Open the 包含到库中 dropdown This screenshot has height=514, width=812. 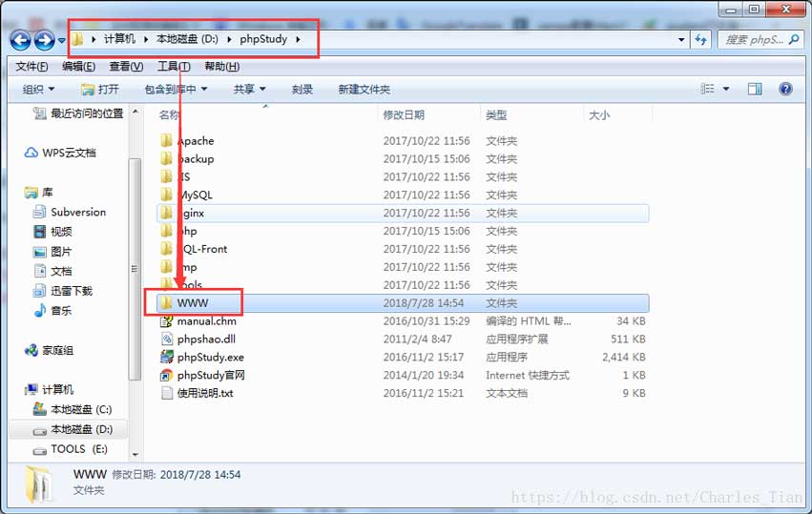pos(176,90)
